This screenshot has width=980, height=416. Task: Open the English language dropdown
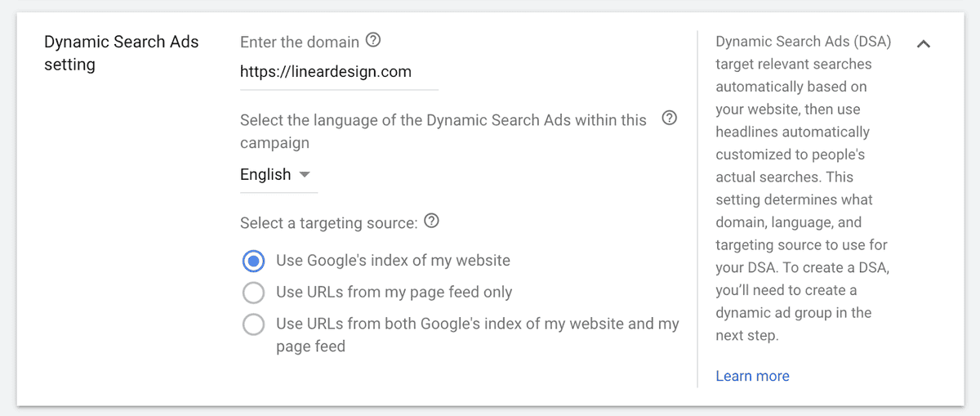tap(278, 175)
